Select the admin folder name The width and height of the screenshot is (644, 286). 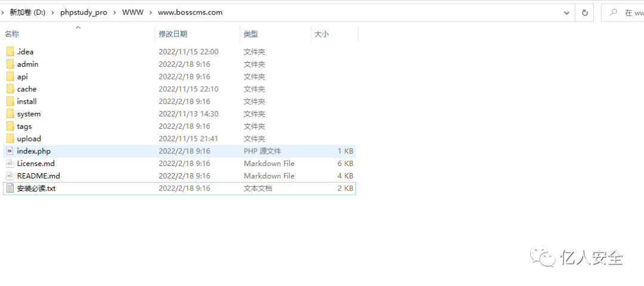[28, 64]
